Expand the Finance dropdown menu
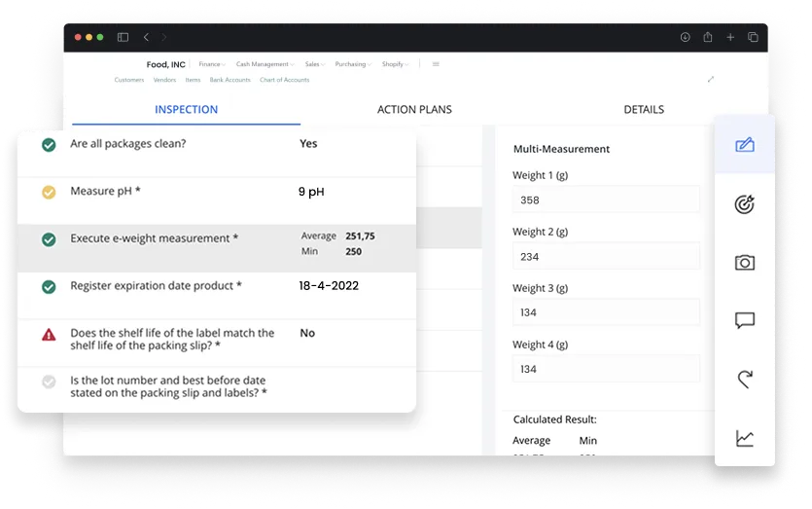812x509 pixels. click(211, 64)
